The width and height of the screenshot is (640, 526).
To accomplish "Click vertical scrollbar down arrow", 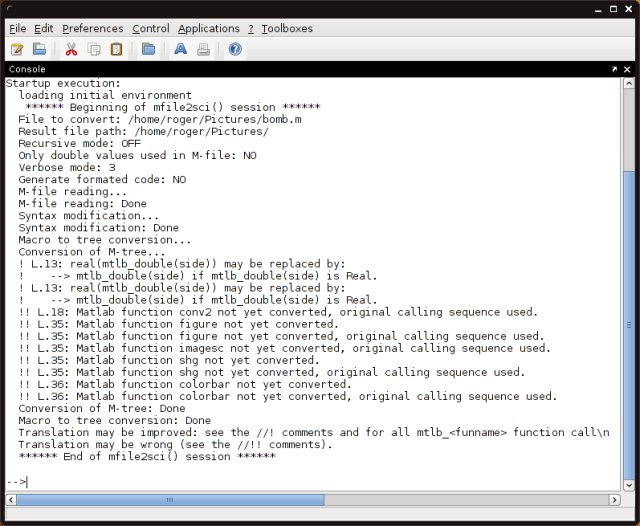I will pos(629,485).
